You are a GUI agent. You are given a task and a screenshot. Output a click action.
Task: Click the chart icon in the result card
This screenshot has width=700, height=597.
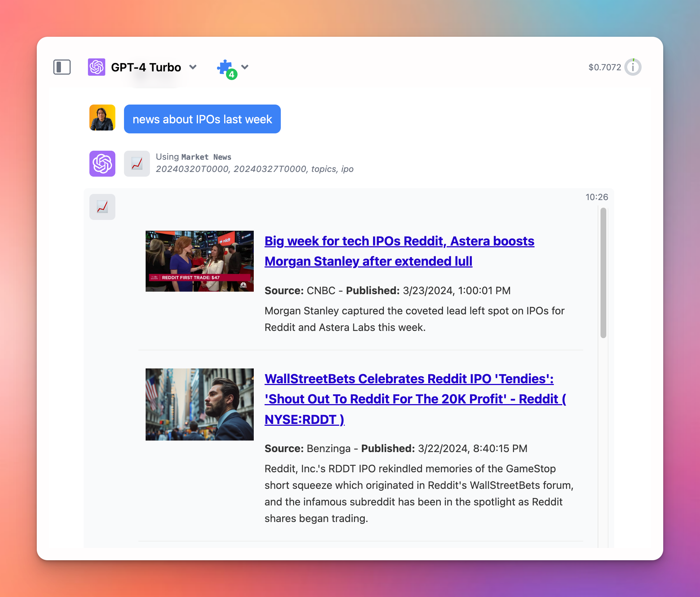102,207
